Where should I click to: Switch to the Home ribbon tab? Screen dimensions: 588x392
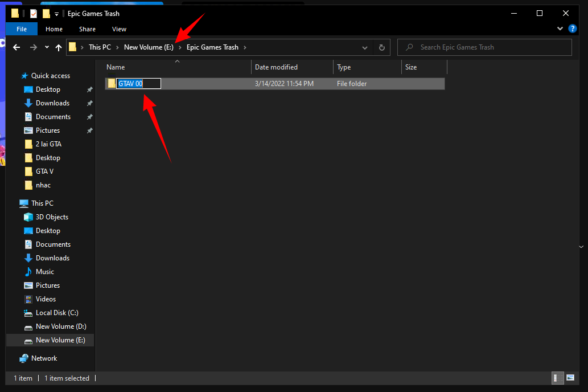[54, 29]
